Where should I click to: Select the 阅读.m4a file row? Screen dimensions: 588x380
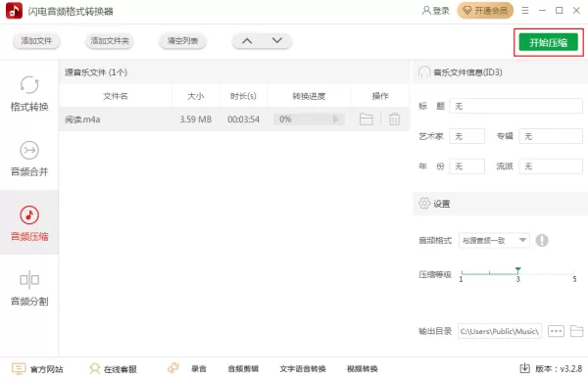[234, 119]
